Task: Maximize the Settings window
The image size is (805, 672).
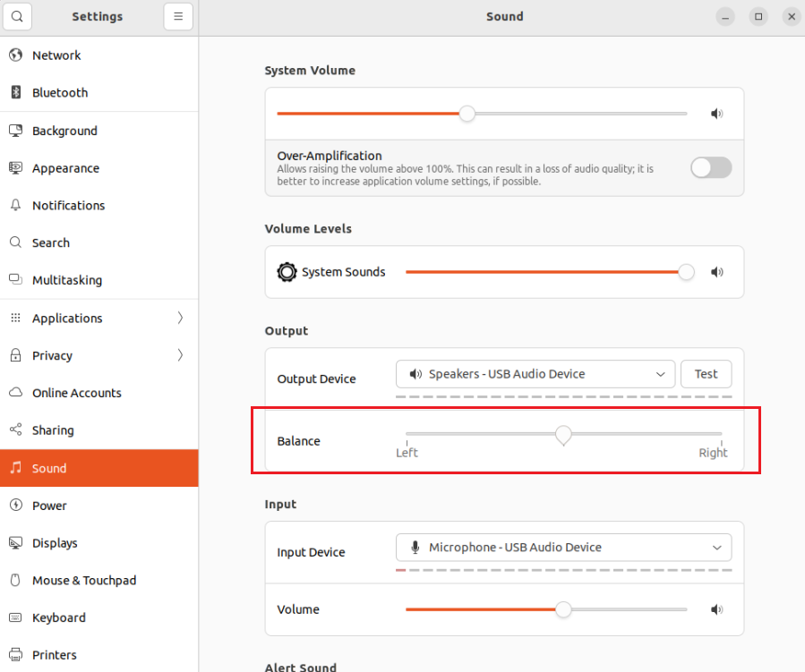Action: (x=758, y=16)
